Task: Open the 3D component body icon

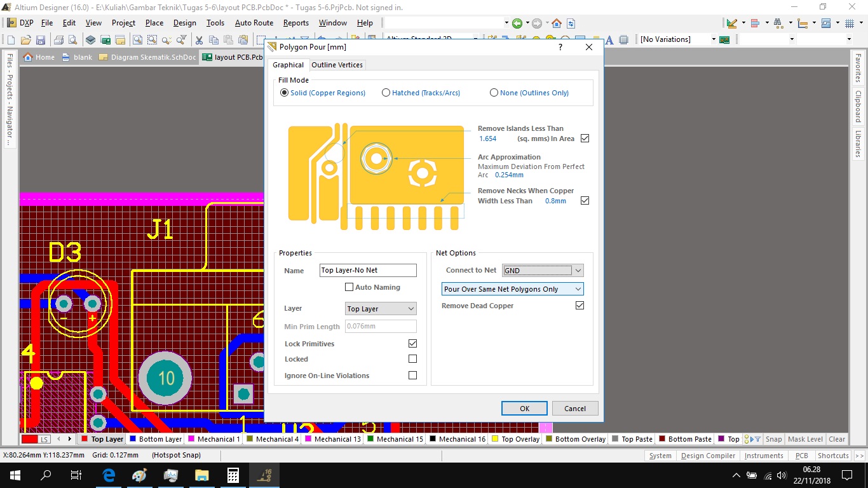Action: click(91, 40)
